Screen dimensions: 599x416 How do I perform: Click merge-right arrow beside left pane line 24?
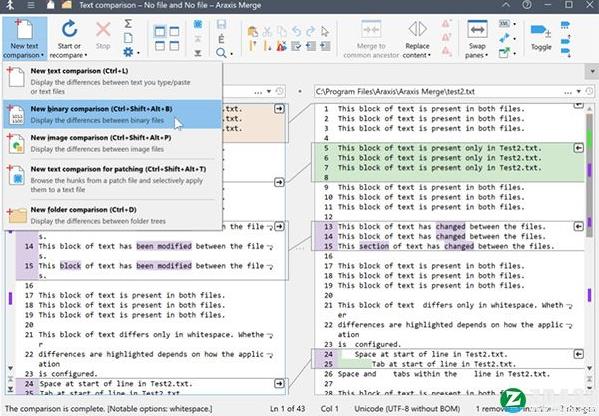[x=279, y=383]
